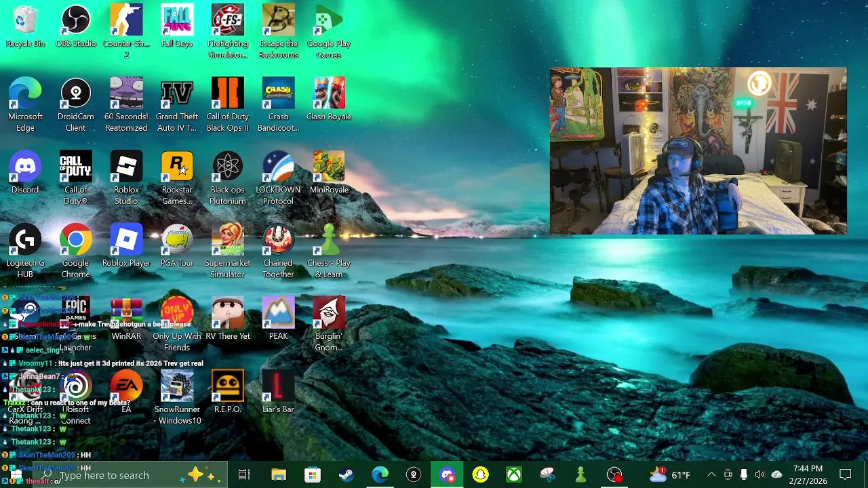Switch to Discord in taskbar
The height and width of the screenshot is (488, 868).
[447, 475]
